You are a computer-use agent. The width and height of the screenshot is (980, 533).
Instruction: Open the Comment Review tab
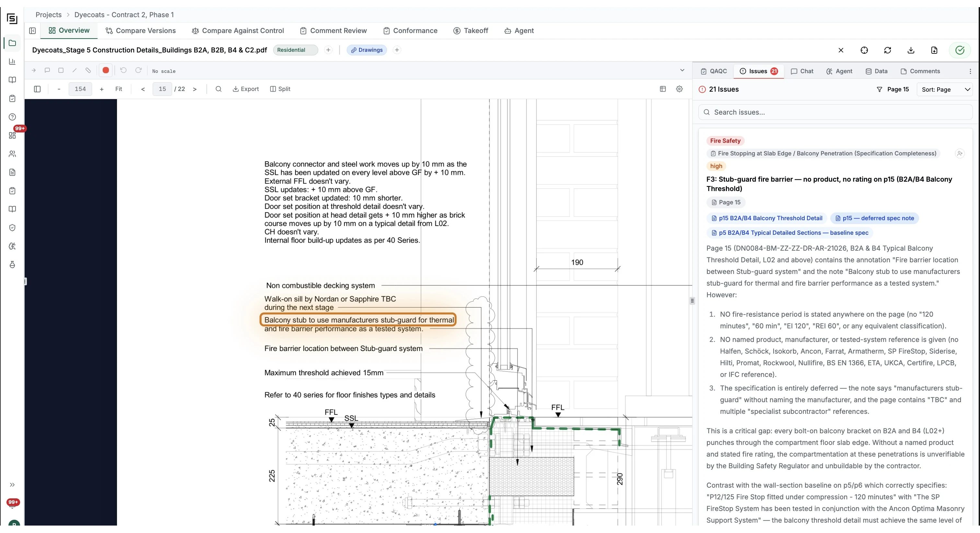point(333,31)
